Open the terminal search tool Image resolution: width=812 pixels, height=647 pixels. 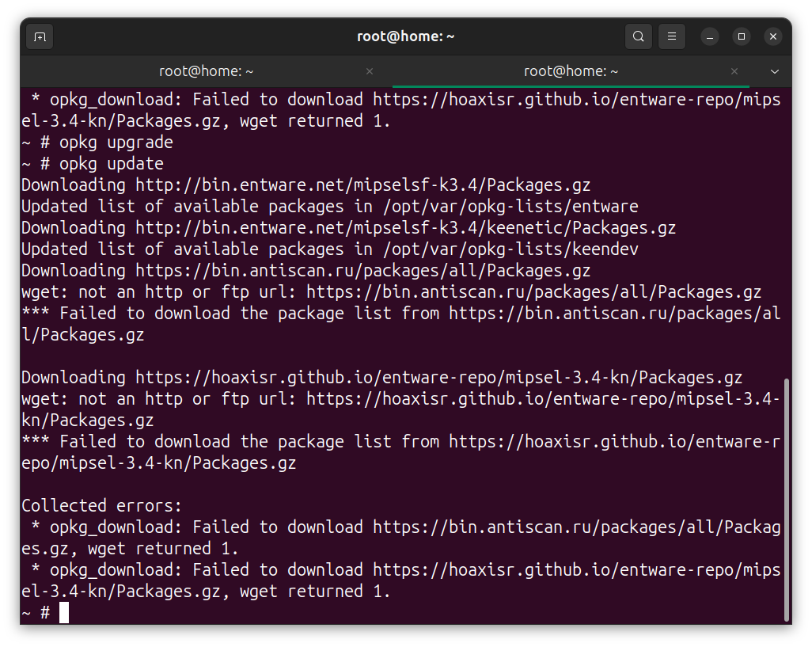[638, 36]
